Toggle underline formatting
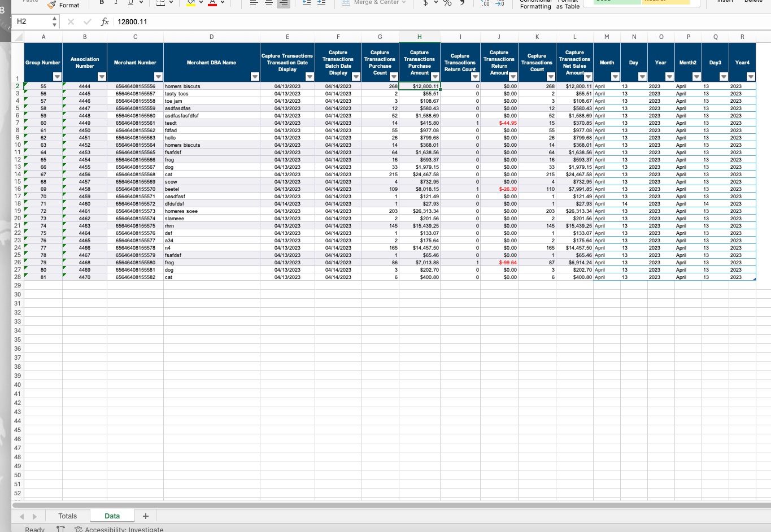The width and height of the screenshot is (771, 532). (130, 2)
